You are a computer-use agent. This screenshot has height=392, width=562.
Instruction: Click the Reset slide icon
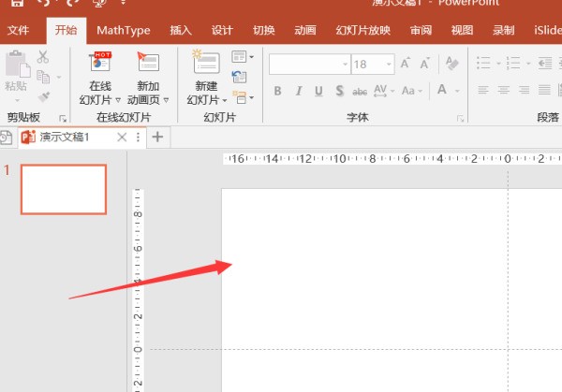tap(239, 77)
